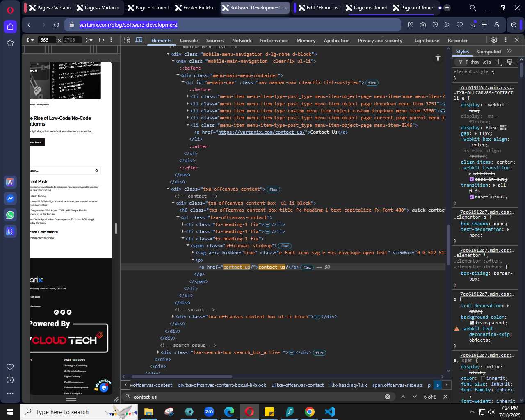
Task: Open first 7cc61912d7.min.css source link
Action: click(x=487, y=87)
